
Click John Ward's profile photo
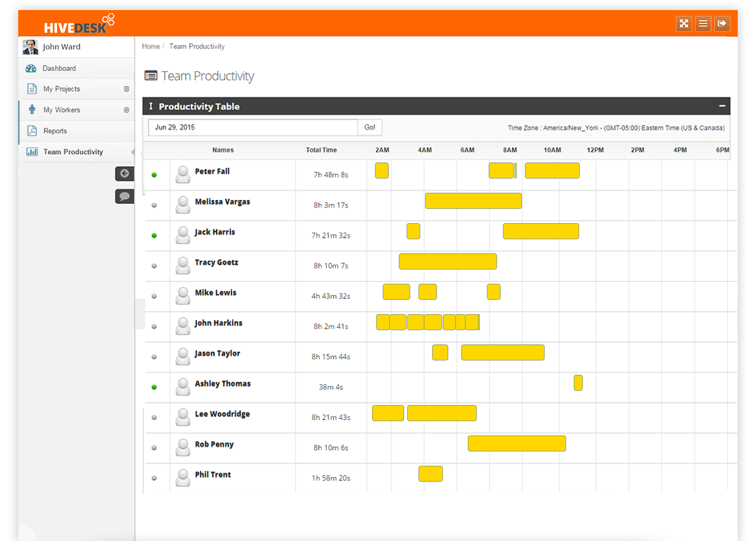click(x=29, y=47)
